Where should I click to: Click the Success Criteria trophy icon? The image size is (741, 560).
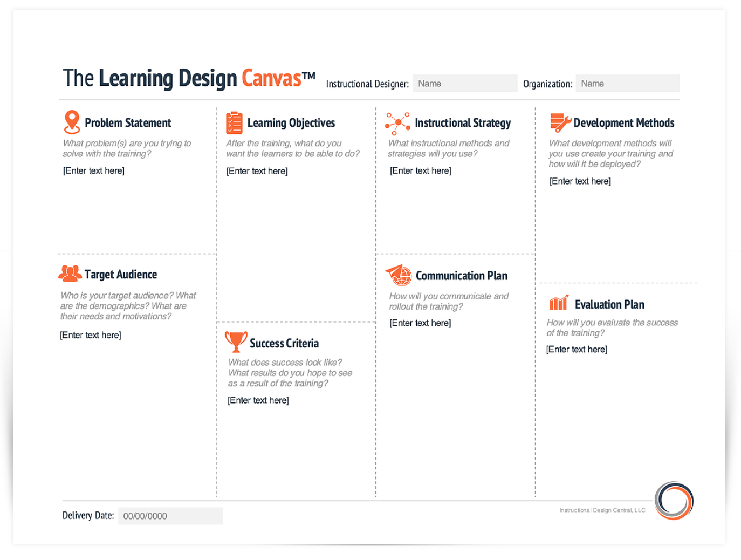(236, 342)
